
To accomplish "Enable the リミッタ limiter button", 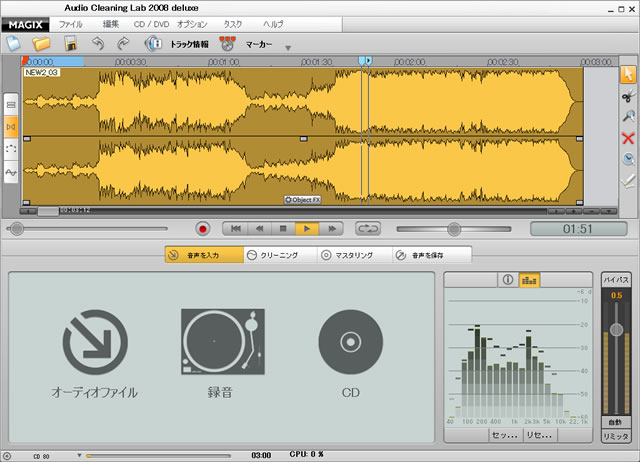I will [x=616, y=436].
